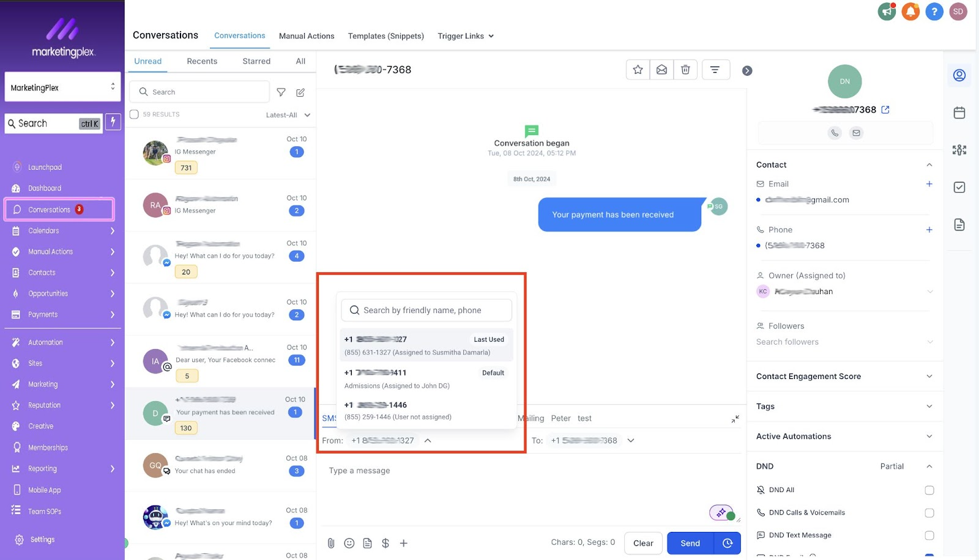Open the message filter lines icon

pyautogui.click(x=715, y=70)
